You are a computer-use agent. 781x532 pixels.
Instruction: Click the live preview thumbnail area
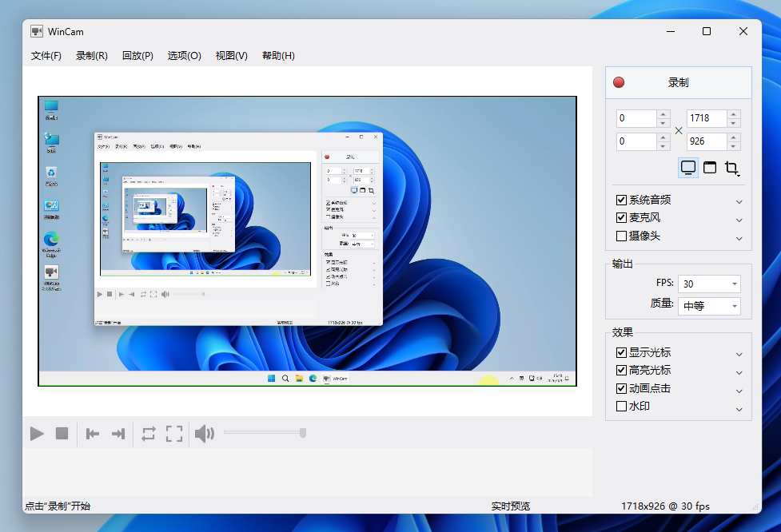pyautogui.click(x=307, y=241)
